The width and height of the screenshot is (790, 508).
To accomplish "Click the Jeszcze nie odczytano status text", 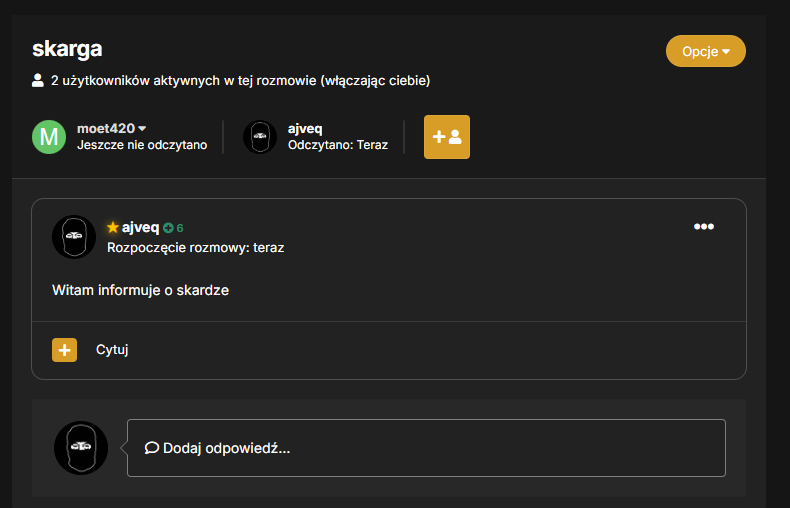I will (142, 145).
